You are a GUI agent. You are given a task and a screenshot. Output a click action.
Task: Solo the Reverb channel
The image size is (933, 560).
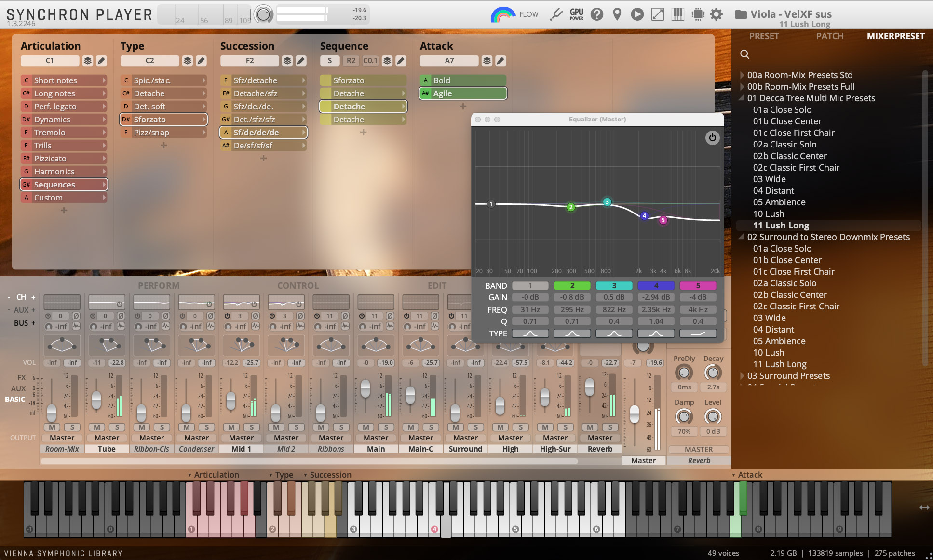pyautogui.click(x=610, y=427)
